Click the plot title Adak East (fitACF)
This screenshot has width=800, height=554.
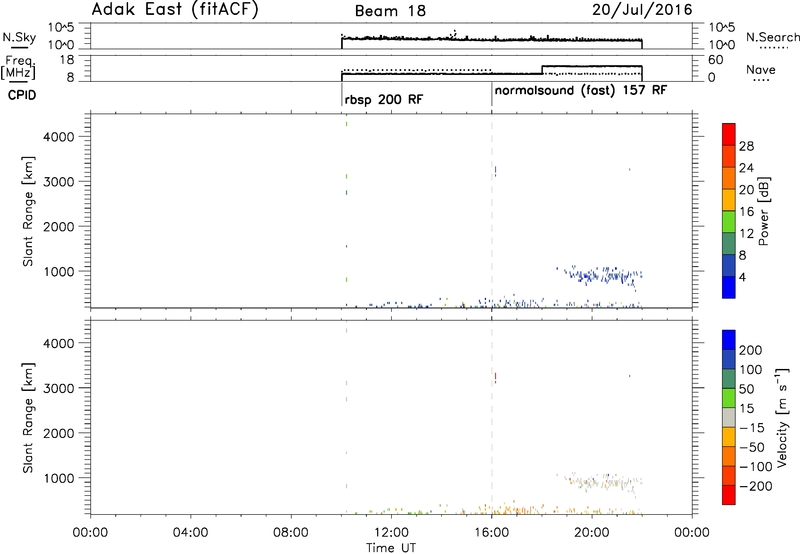[x=175, y=10]
